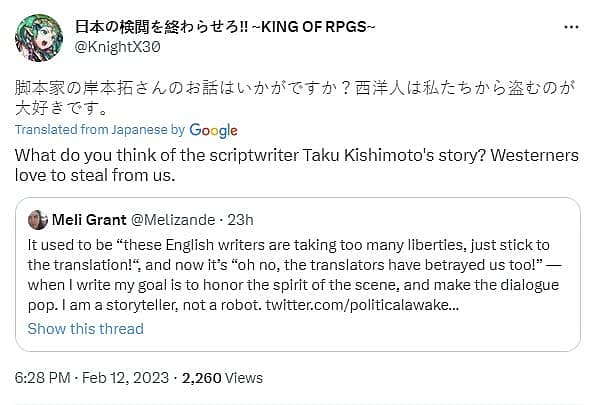Click KnightX30's round profile avatar
Screen dimensions: 595x405
tap(39, 38)
